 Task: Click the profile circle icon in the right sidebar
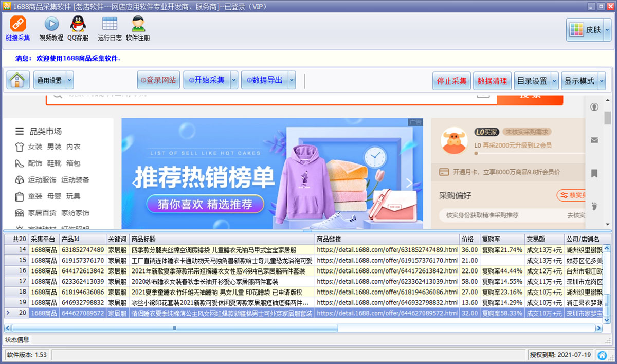tap(594, 108)
